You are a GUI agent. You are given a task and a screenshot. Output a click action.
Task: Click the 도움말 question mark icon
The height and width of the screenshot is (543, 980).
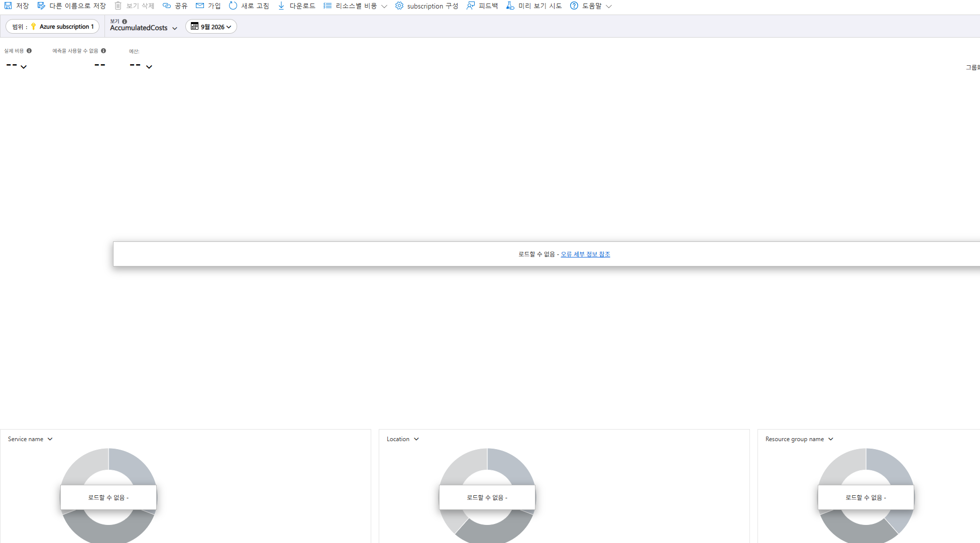[574, 6]
